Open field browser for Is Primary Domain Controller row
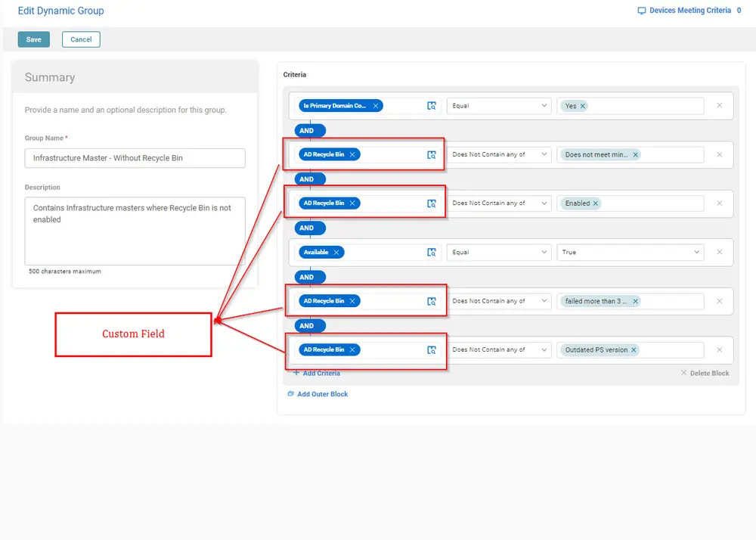Screen dimensions: 756x540 pyautogui.click(x=432, y=106)
